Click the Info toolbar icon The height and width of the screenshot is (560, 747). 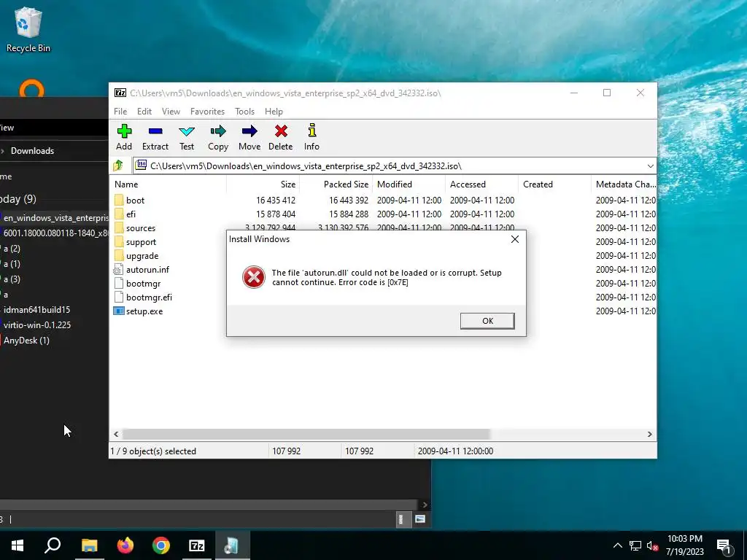click(x=311, y=137)
